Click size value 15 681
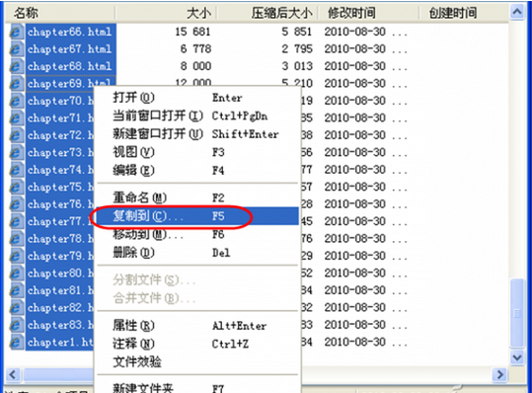532x393 pixels. (192, 32)
